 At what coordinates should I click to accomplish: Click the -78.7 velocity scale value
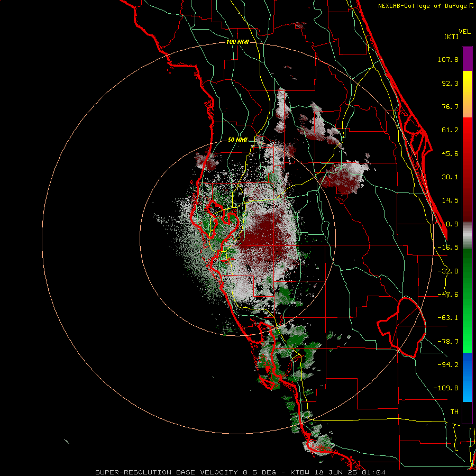(x=448, y=342)
